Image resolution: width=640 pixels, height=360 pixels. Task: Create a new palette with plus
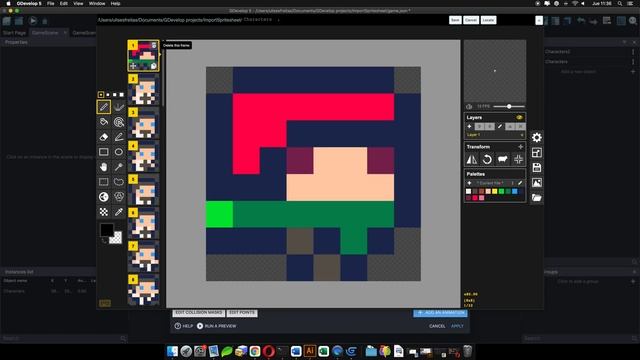coord(469,183)
